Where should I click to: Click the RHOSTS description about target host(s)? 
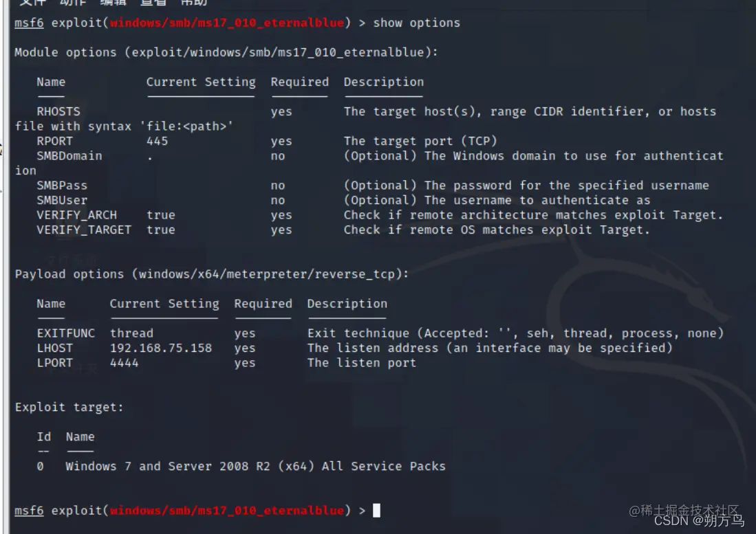tap(530, 111)
